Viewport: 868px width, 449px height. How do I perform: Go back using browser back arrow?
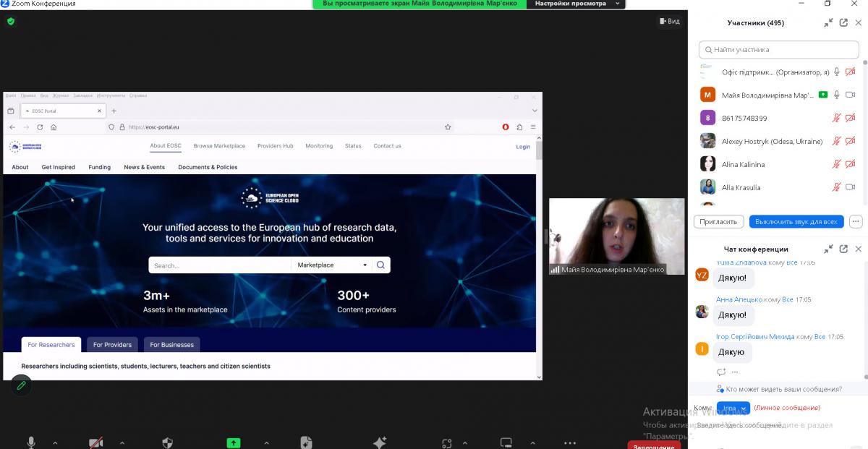tap(12, 127)
